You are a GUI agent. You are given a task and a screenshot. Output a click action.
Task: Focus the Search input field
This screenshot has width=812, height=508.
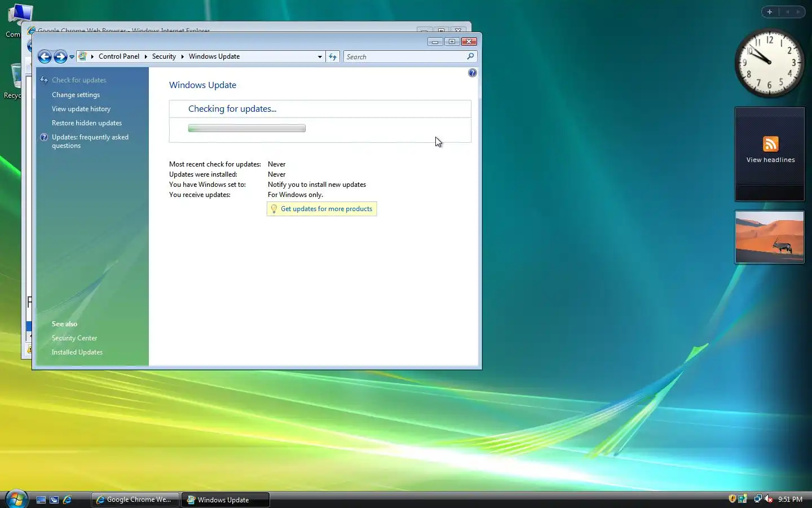tap(405, 56)
